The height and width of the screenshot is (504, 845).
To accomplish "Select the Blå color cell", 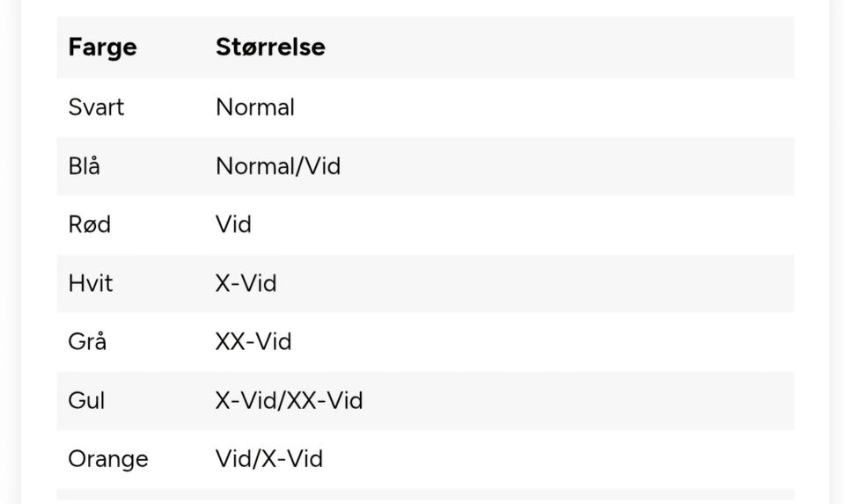I will 84,165.
